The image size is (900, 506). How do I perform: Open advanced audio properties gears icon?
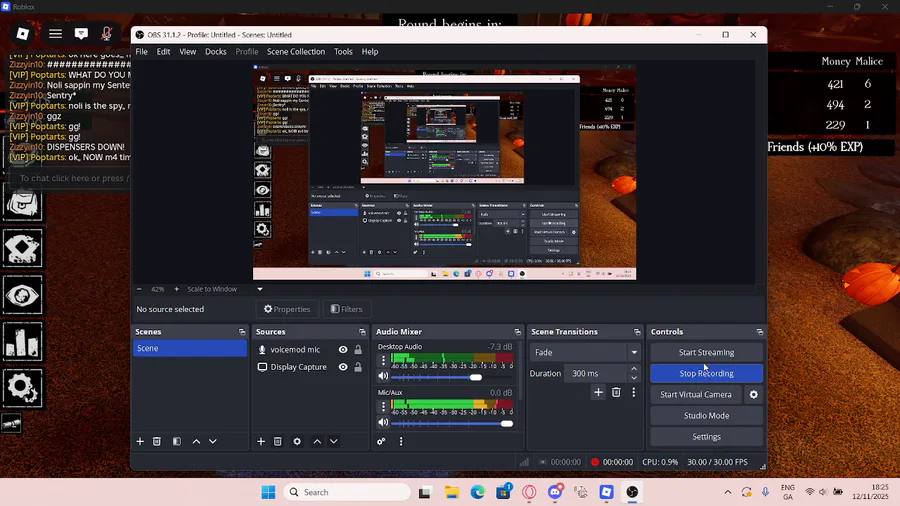click(381, 441)
